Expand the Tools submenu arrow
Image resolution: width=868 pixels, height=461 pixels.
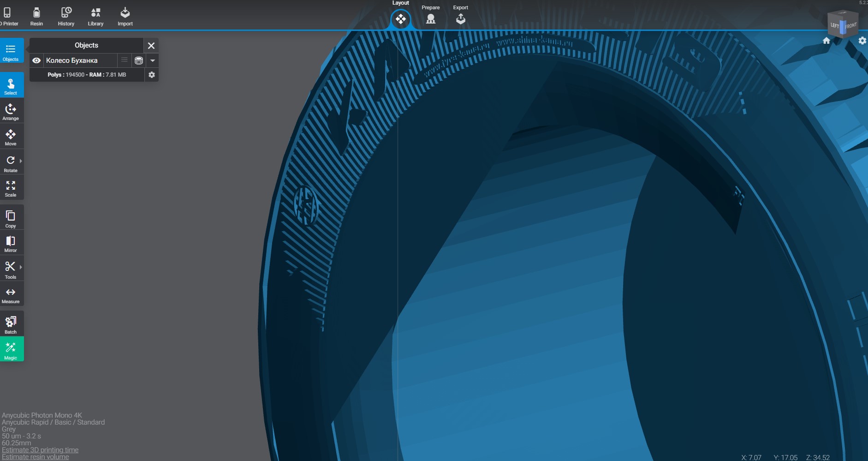click(x=21, y=267)
